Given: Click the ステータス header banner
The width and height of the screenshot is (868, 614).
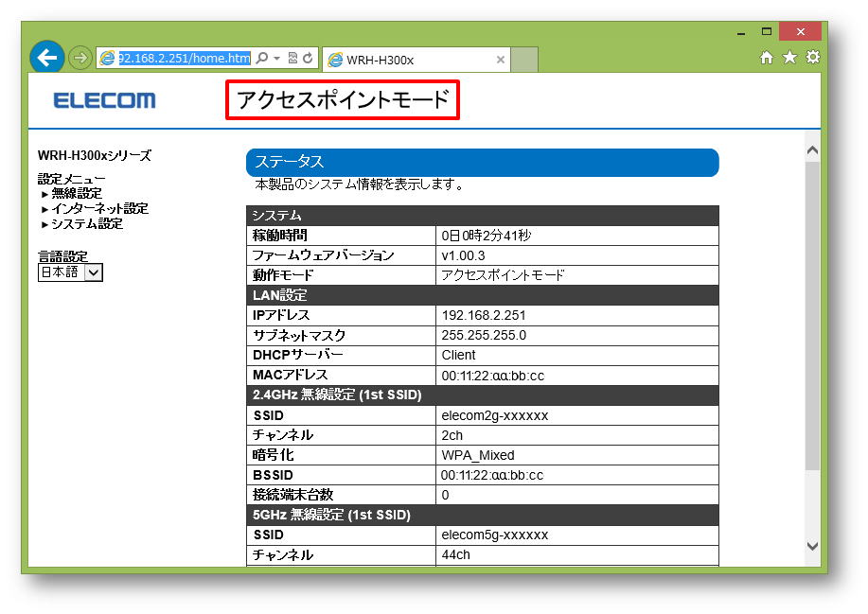Looking at the screenshot, I should point(482,162).
